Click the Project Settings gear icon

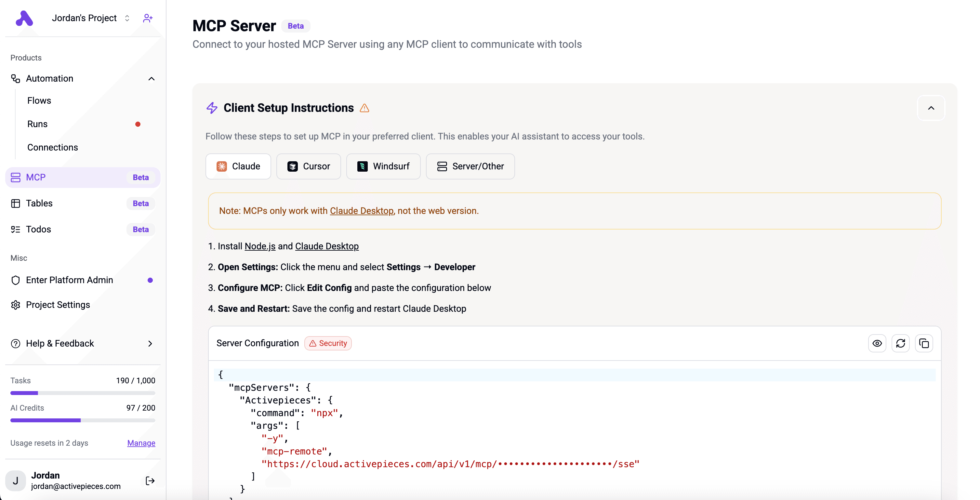click(16, 305)
